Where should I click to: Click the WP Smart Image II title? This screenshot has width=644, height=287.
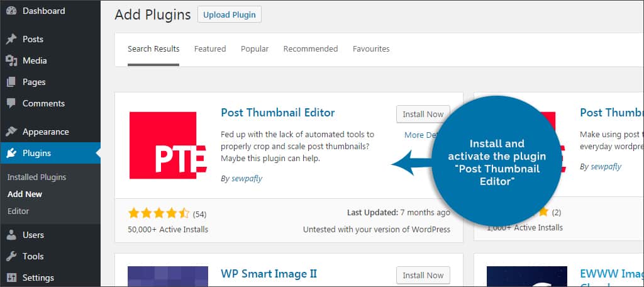(269, 274)
